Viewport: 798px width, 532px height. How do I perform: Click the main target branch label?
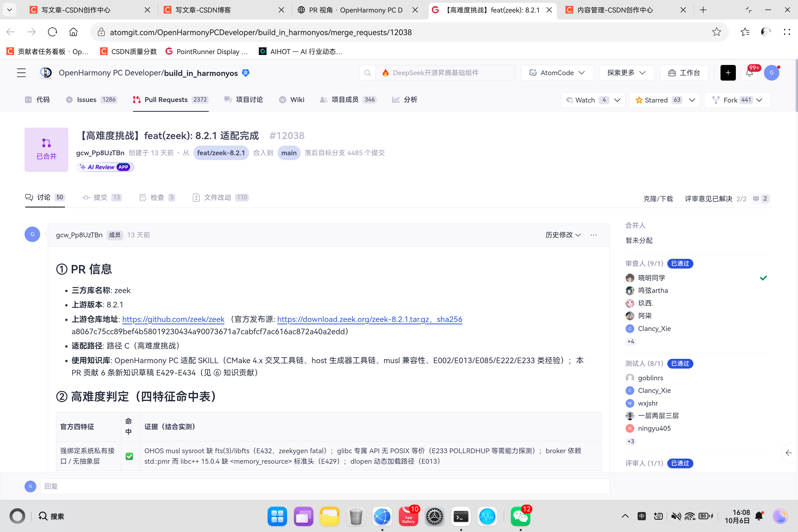[x=289, y=153]
